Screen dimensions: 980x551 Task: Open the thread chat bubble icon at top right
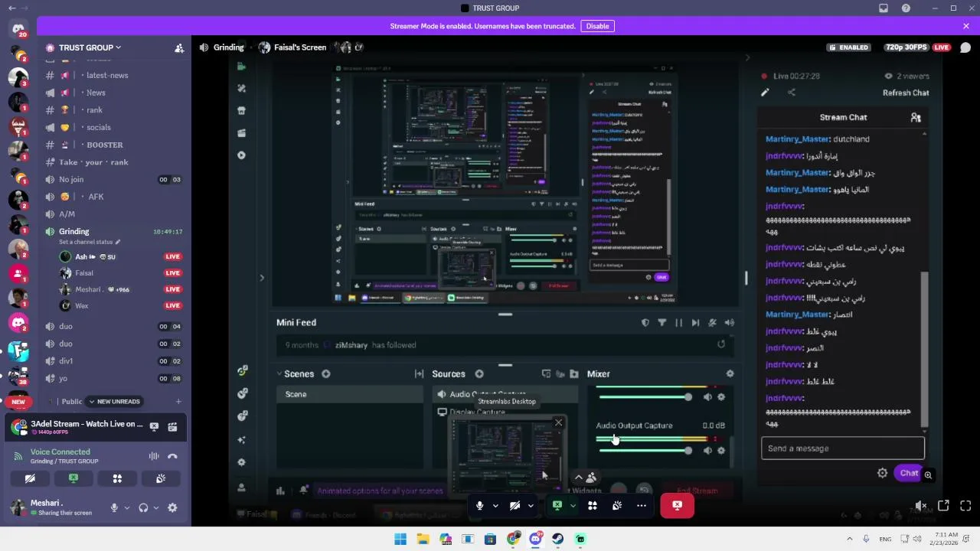pyautogui.click(x=965, y=47)
